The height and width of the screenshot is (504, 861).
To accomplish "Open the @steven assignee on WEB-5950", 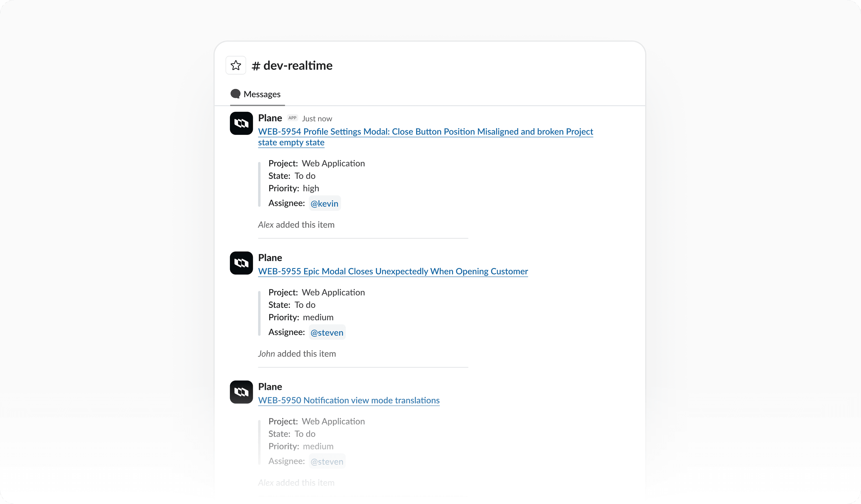I will [327, 461].
